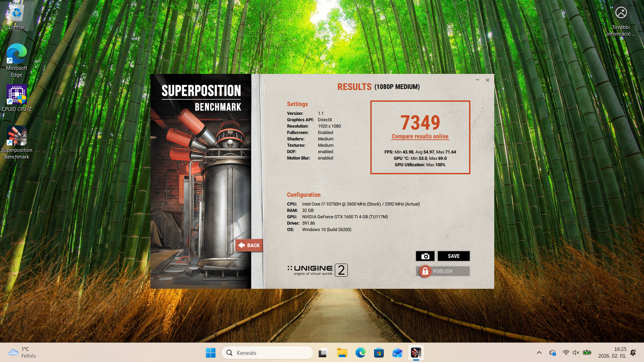Click the OS value Windows 10 (build 26200)
This screenshot has width=644, height=362.
pyautogui.click(x=327, y=230)
